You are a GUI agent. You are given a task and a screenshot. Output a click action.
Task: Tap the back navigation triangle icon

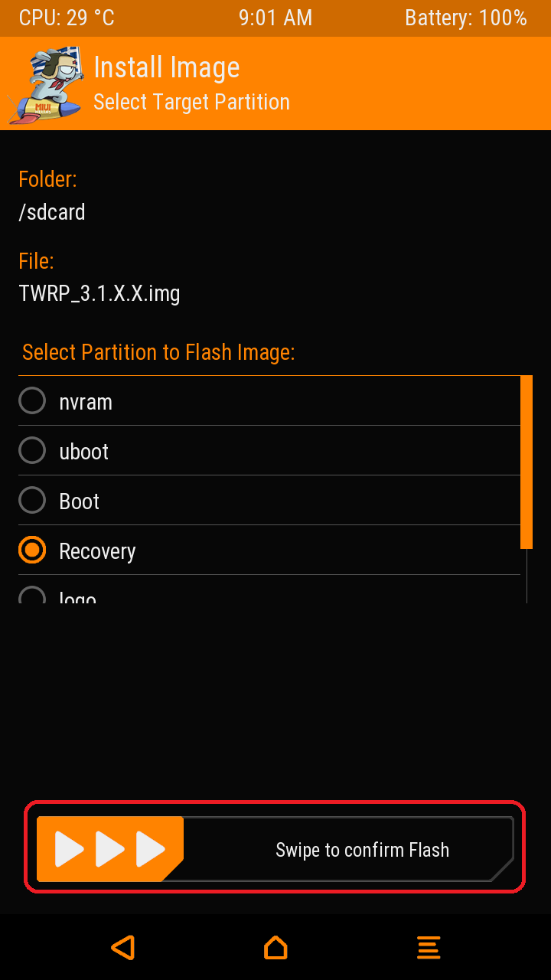[123, 947]
